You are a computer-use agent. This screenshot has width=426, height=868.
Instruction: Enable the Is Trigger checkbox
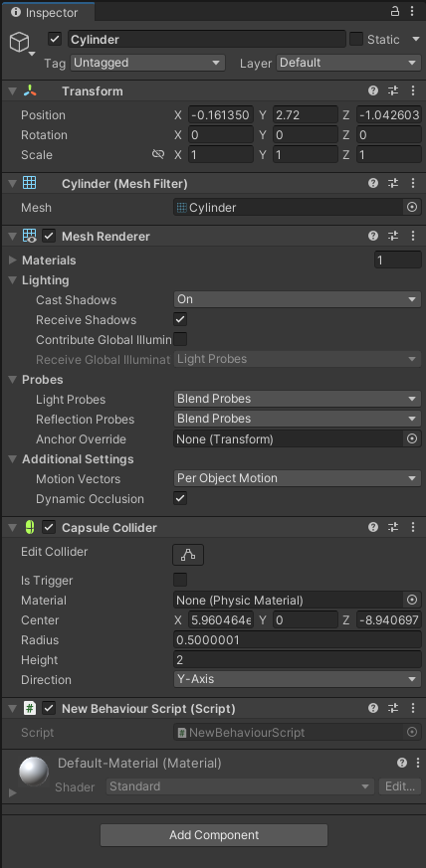click(x=180, y=580)
